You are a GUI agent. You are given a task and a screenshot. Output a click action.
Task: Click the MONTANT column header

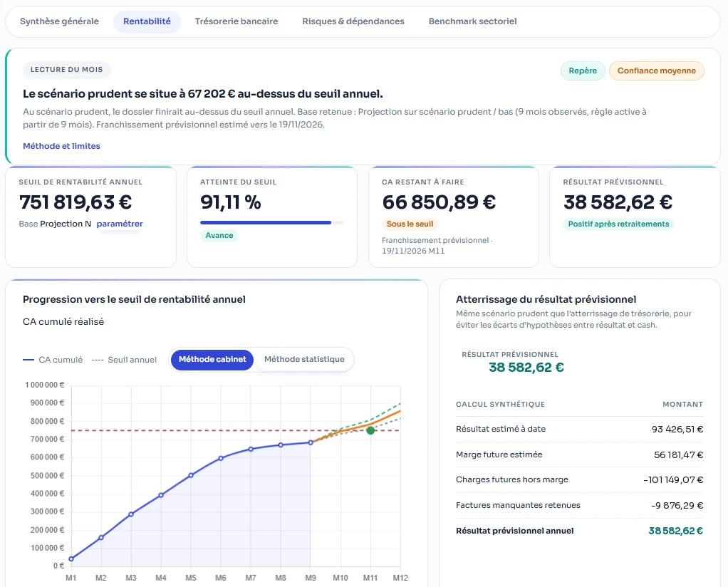[682, 405]
